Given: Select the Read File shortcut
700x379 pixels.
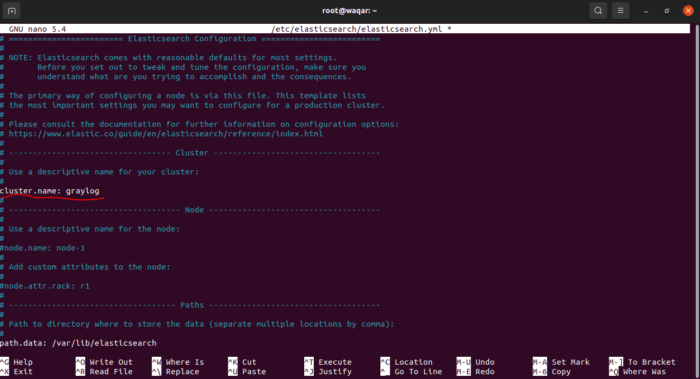Looking at the screenshot, I should (x=103, y=371).
